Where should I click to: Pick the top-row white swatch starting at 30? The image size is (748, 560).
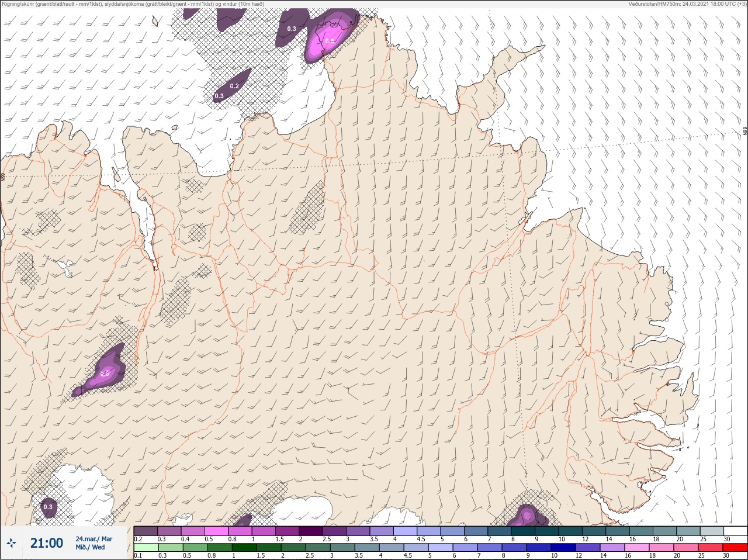point(735,531)
